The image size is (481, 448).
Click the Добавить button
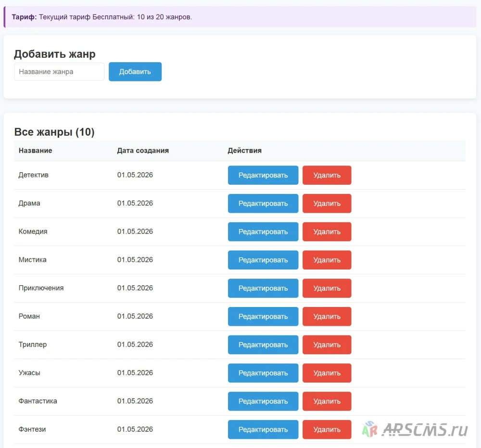[x=135, y=72]
